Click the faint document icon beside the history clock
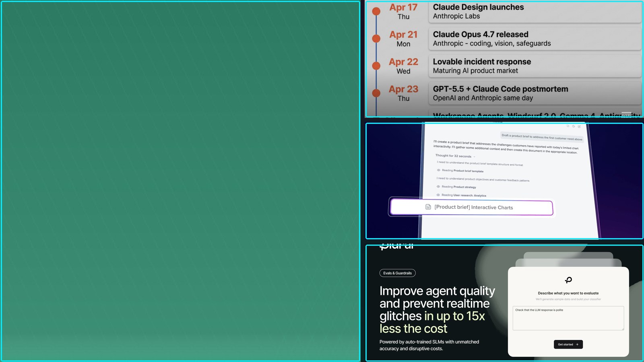The height and width of the screenshot is (362, 644). coord(568,126)
